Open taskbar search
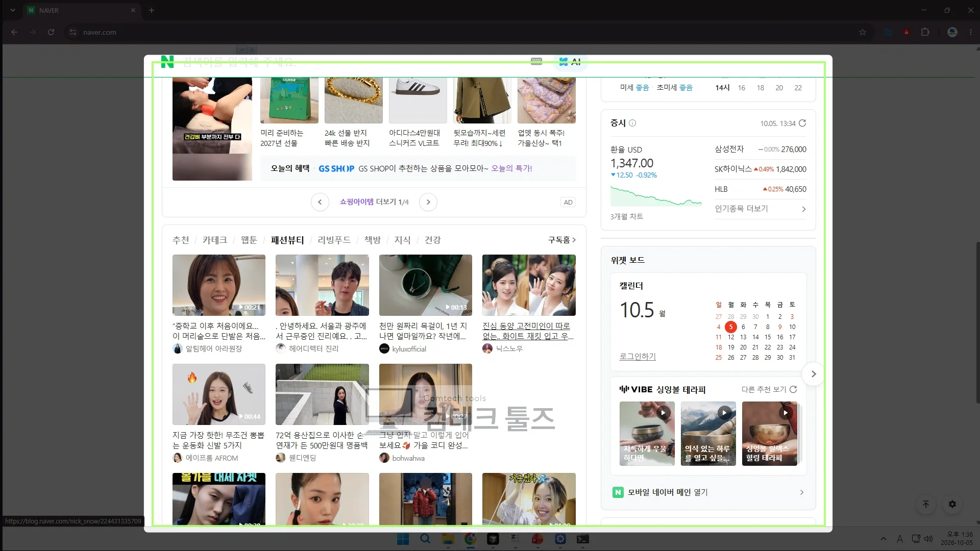This screenshot has width=980, height=551. 425,539
